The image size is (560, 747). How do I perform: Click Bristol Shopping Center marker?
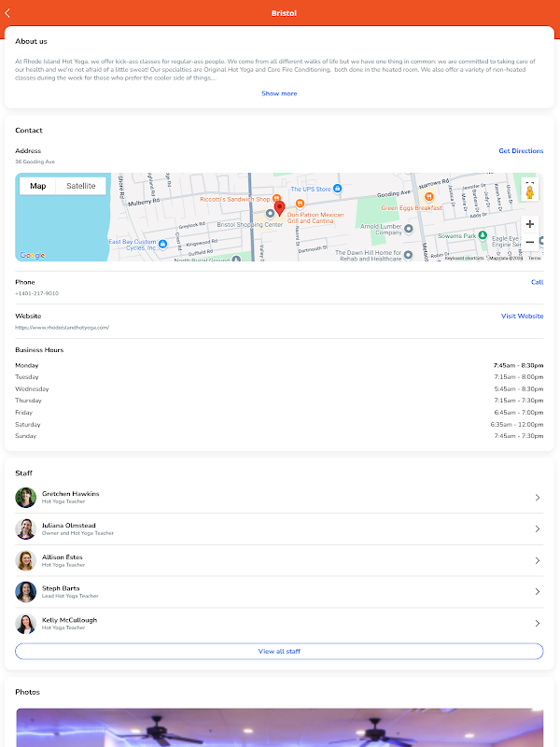click(270, 214)
